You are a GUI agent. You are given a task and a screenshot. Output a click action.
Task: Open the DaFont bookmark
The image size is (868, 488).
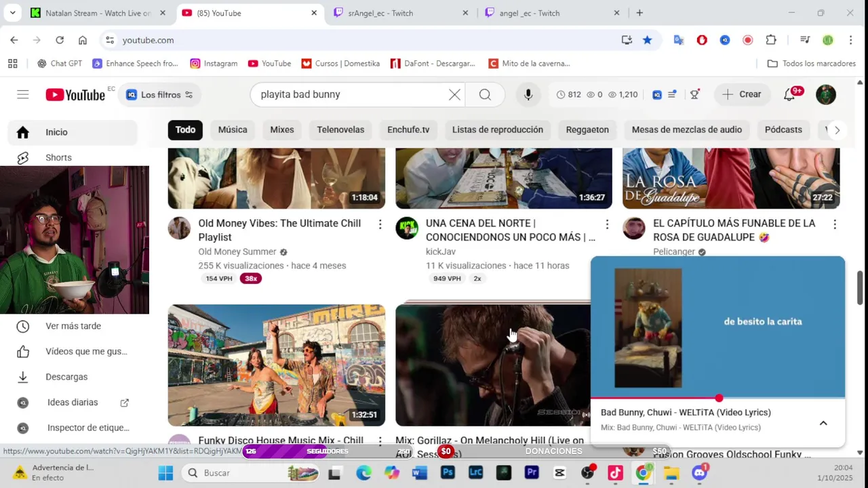[433, 63]
